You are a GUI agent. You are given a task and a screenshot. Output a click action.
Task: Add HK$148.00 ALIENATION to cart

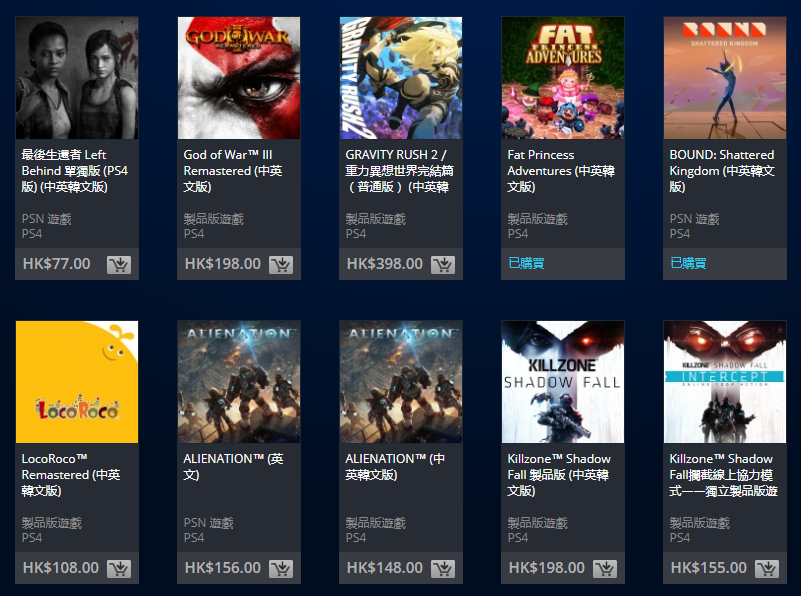click(x=443, y=568)
